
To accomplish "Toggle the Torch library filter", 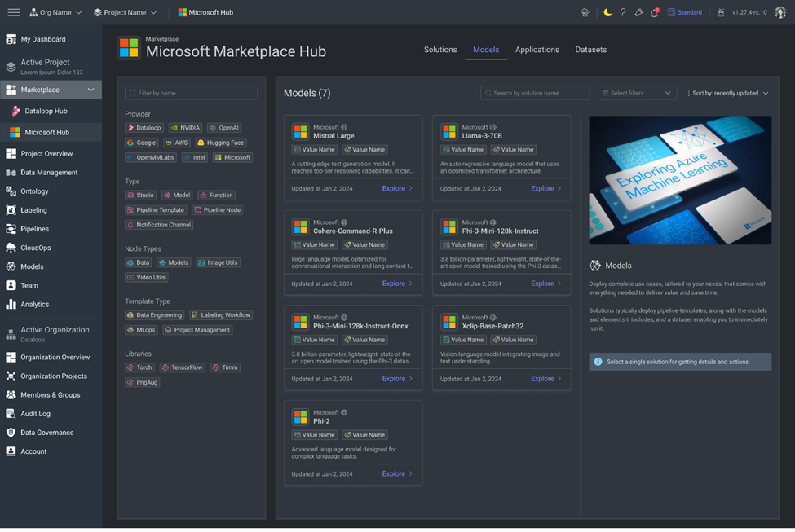I will 140,368.
